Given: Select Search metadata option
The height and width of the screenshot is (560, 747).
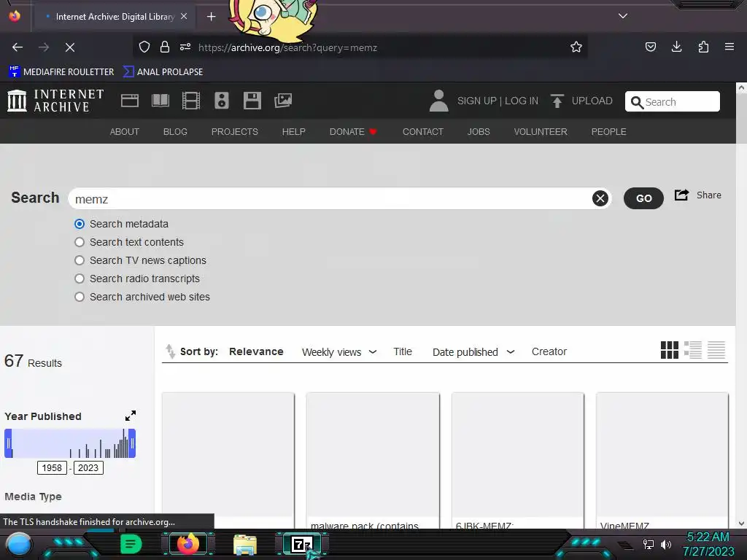Looking at the screenshot, I should tap(80, 224).
